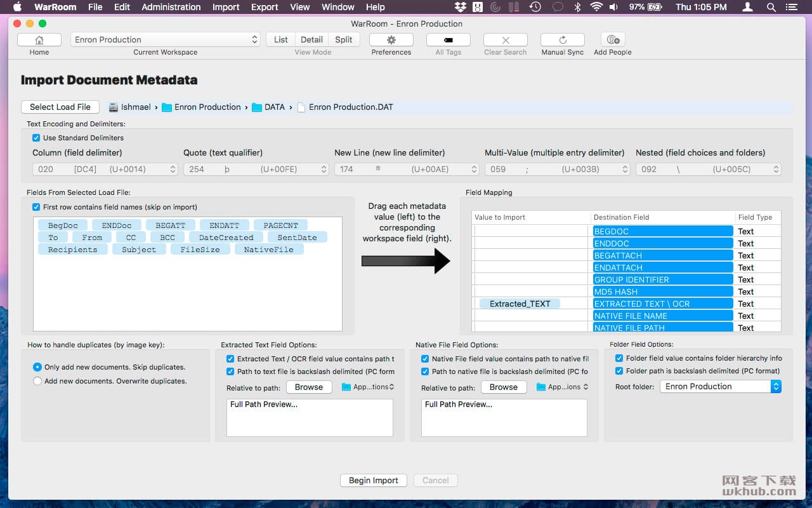This screenshot has height=508, width=812.
Task: Switch to Split view mode
Action: [x=344, y=39]
